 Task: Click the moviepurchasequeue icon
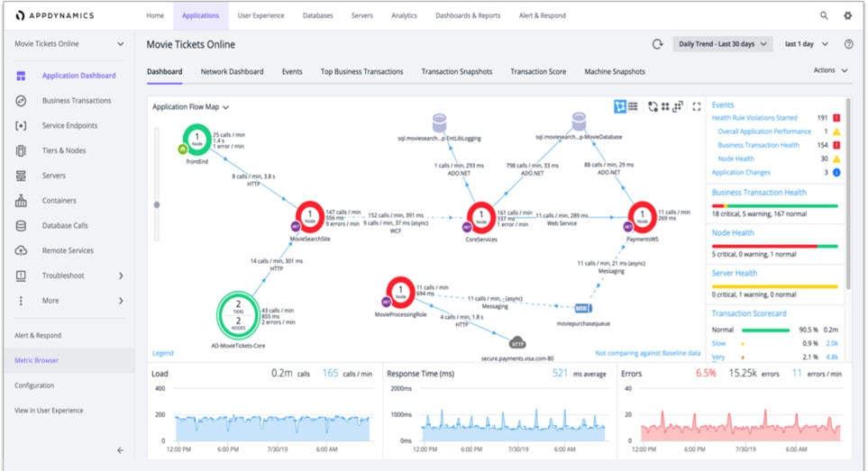tap(583, 308)
